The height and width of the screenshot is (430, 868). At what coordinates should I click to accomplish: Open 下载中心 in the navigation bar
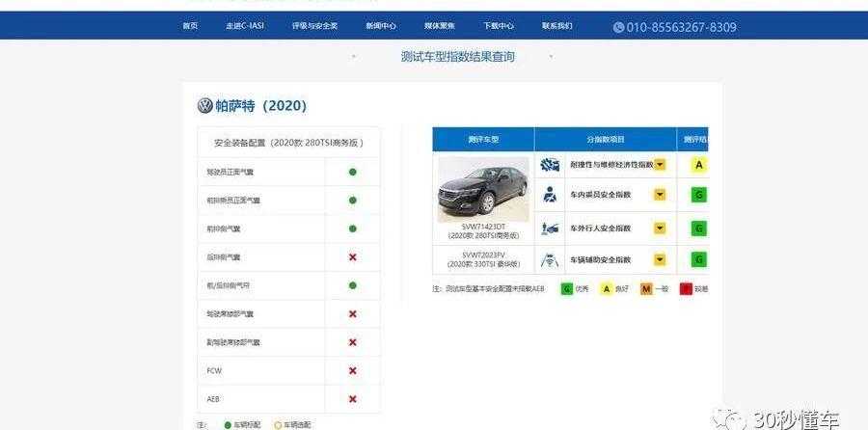(x=499, y=26)
